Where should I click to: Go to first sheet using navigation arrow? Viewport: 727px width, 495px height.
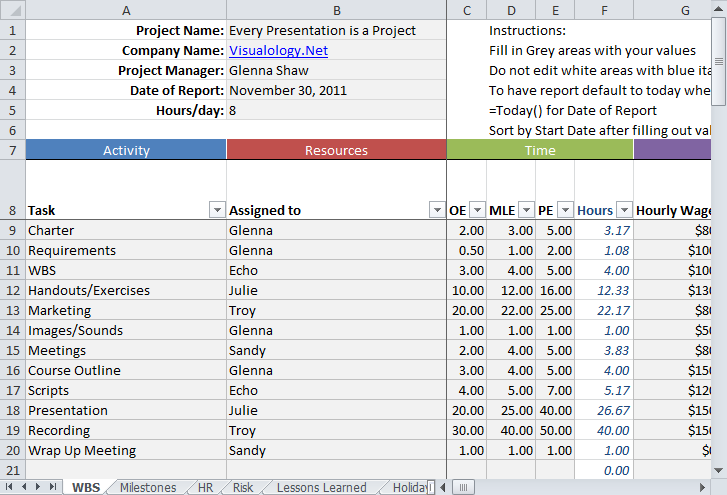click(11, 487)
